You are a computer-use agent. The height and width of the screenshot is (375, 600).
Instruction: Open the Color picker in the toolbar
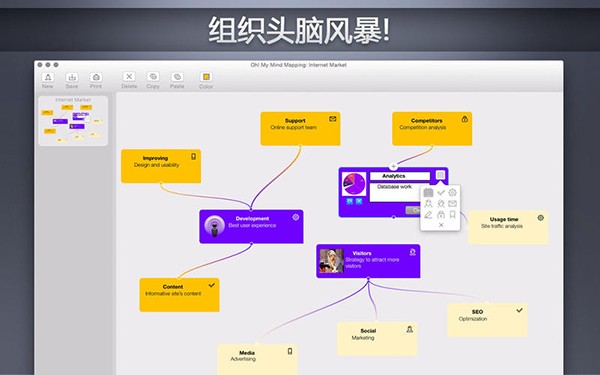coord(206,77)
